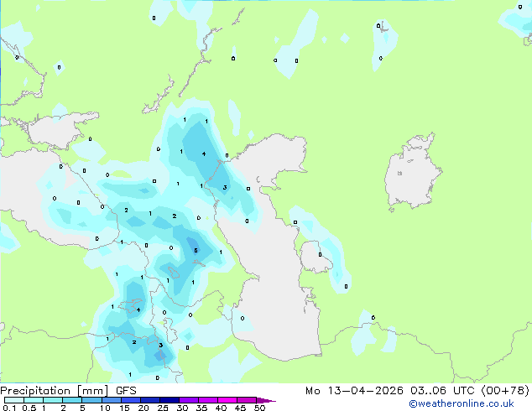Click the "GFS" model label
Viewport: 532px width, 411px height.
coord(126,391)
